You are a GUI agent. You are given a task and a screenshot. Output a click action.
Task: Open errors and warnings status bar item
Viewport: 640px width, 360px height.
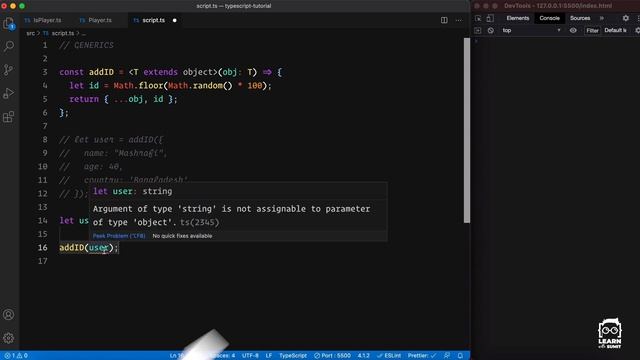click(x=16, y=356)
